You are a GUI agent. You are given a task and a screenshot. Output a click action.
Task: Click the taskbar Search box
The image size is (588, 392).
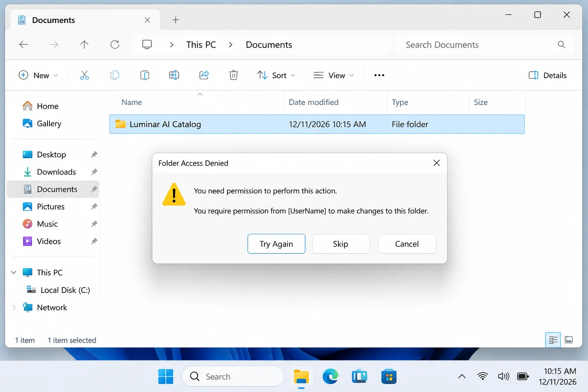(233, 377)
